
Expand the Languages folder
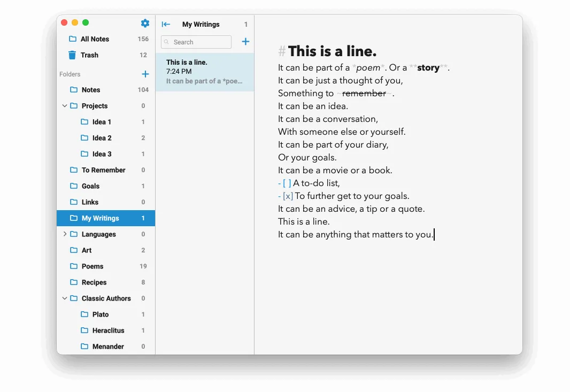coord(65,234)
